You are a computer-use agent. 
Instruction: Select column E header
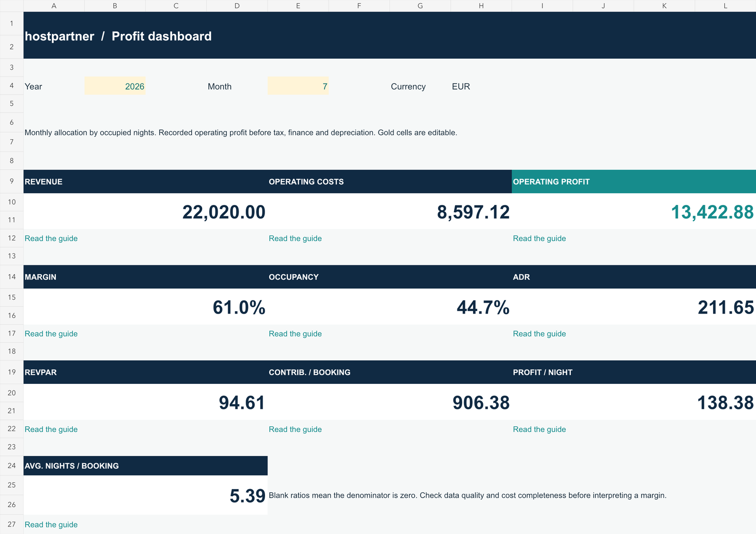[298, 6]
